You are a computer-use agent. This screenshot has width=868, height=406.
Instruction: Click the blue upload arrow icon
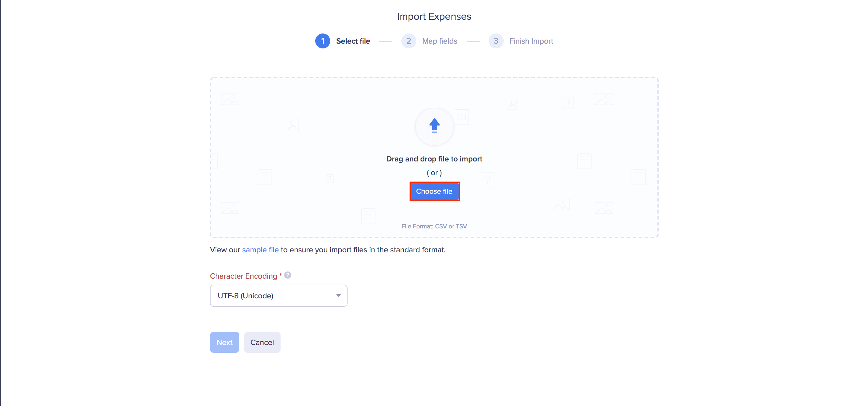coord(434,125)
